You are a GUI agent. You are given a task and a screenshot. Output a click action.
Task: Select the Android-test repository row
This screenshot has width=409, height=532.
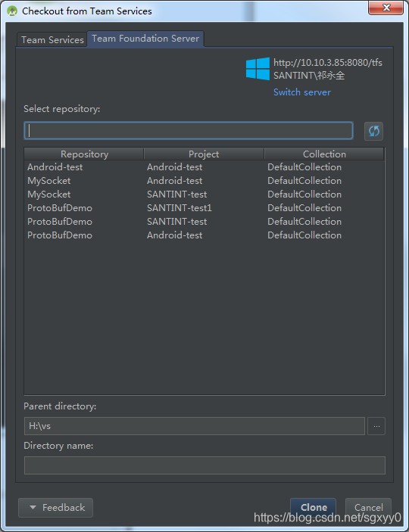click(x=204, y=167)
